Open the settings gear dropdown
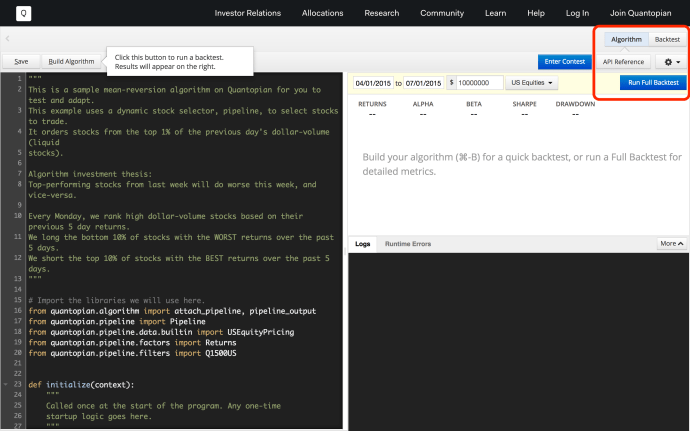 [x=672, y=62]
